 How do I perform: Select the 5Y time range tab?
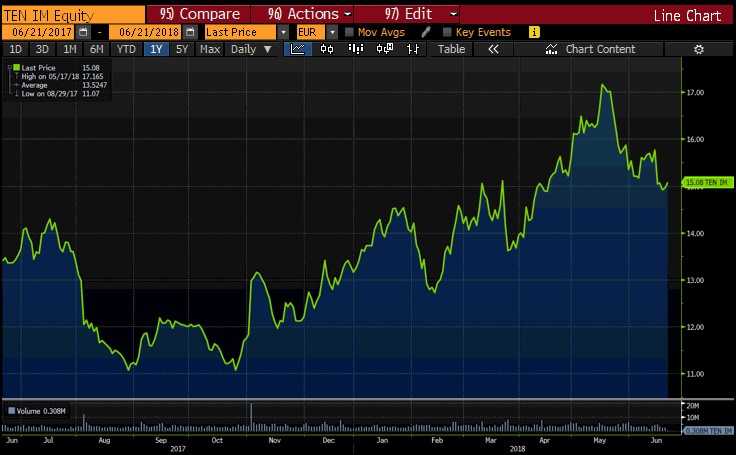point(182,49)
